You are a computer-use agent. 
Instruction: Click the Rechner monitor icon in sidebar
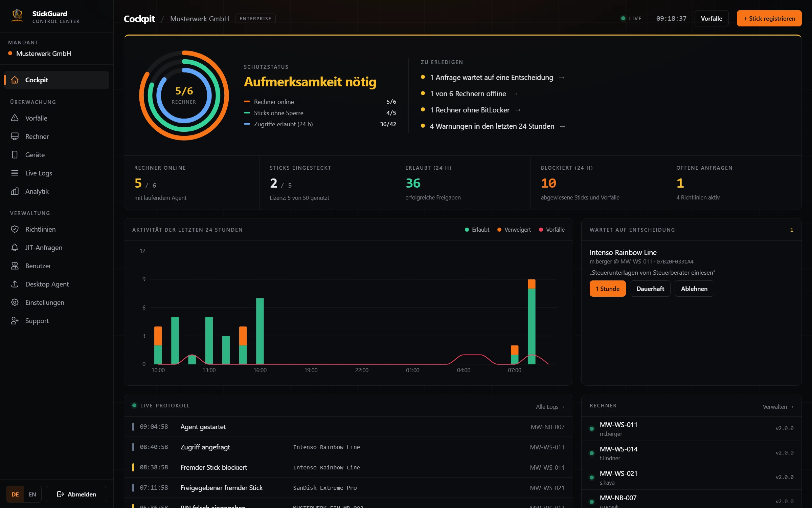[15, 136]
